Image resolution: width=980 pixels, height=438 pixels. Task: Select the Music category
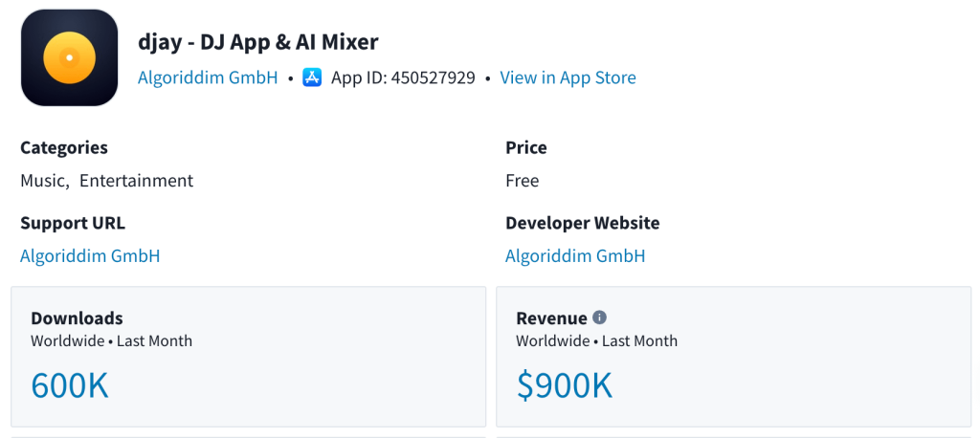(x=43, y=181)
